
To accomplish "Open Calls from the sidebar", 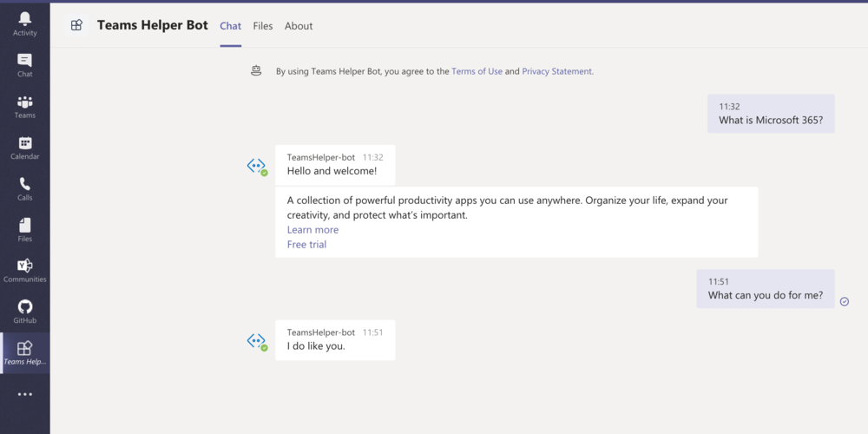I will click(25, 188).
